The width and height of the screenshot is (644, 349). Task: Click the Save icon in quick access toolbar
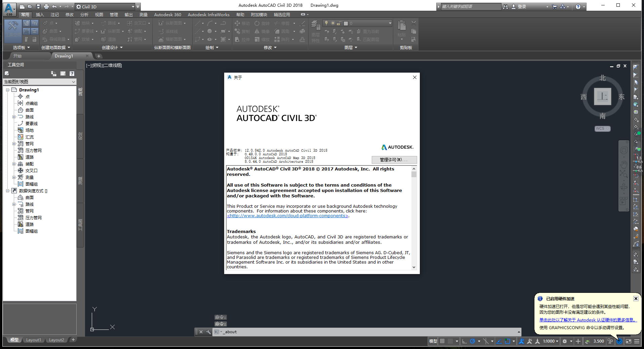38,7
